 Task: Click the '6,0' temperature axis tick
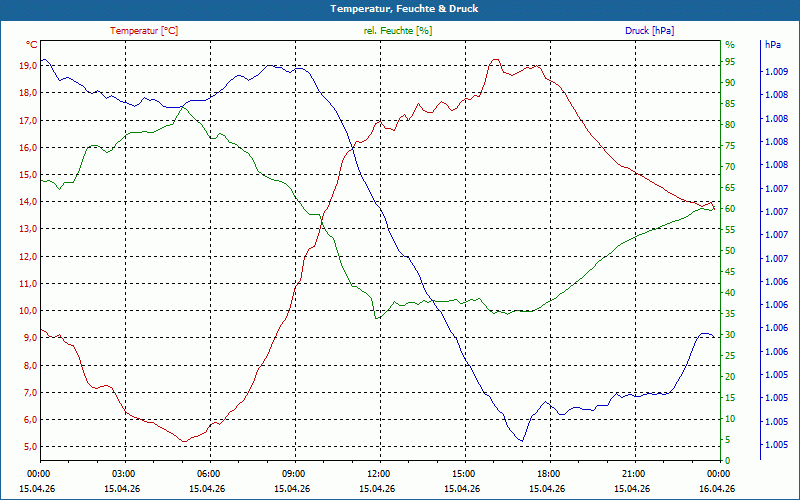[x=31, y=420]
